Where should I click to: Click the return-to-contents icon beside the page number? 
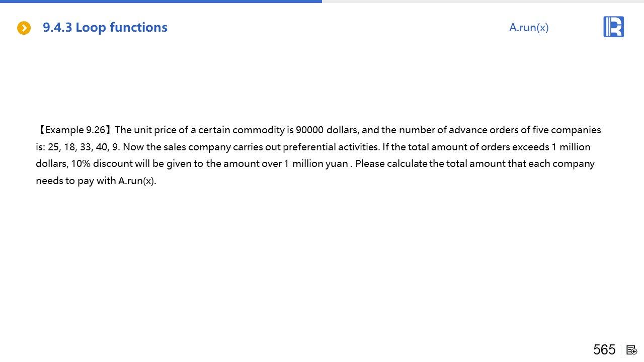tap(632, 350)
